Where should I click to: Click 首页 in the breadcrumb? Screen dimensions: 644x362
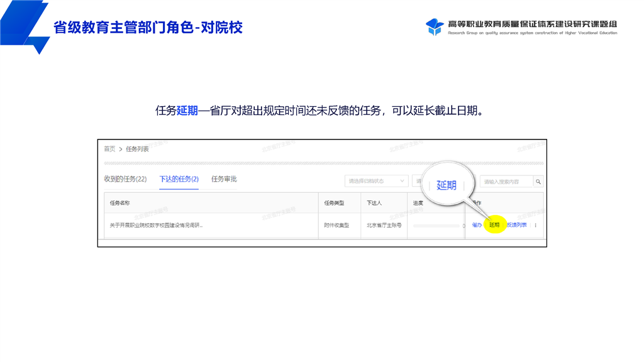coord(109,149)
